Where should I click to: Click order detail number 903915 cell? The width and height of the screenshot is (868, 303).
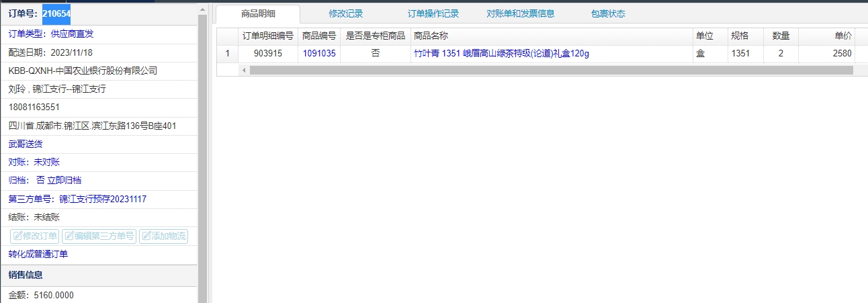pos(267,54)
